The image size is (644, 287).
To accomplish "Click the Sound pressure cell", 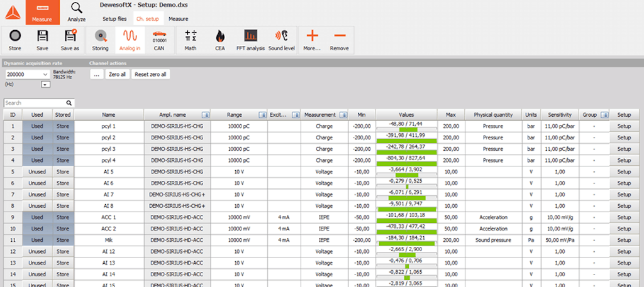I will 493,240.
